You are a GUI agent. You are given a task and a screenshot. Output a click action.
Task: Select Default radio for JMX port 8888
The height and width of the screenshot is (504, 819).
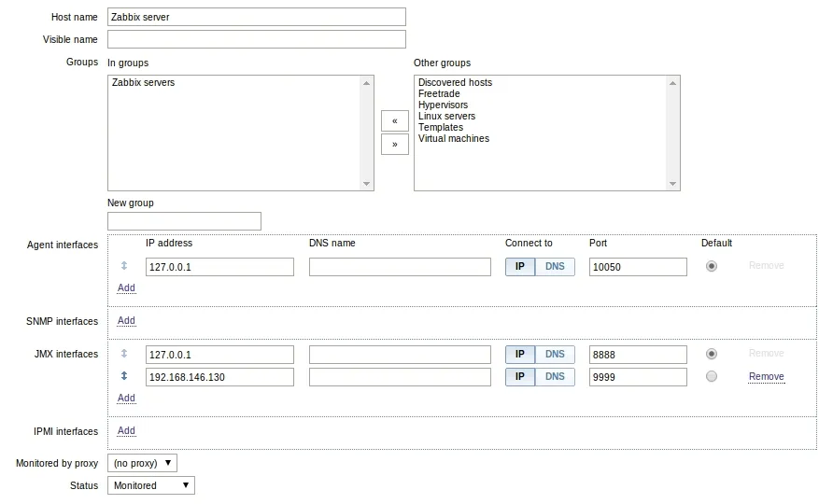(x=712, y=354)
